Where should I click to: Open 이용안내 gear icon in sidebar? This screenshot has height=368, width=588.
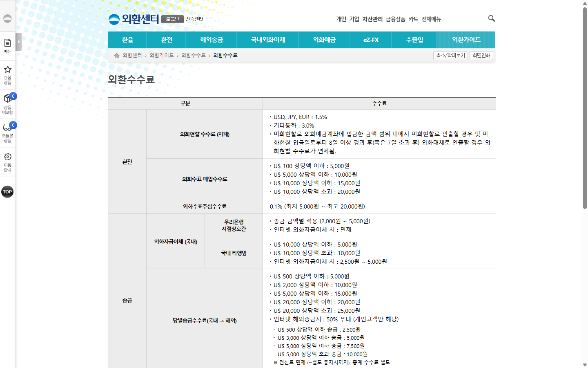click(x=7, y=162)
